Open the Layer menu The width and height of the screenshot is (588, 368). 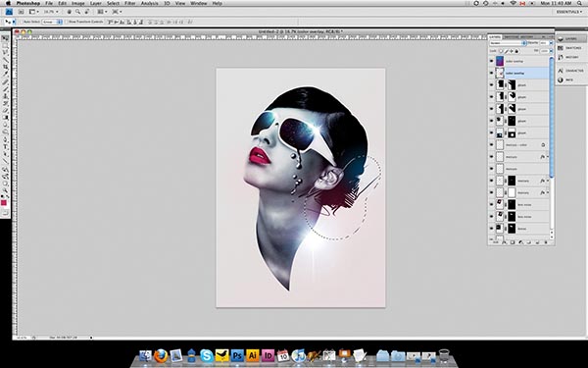coord(96,3)
